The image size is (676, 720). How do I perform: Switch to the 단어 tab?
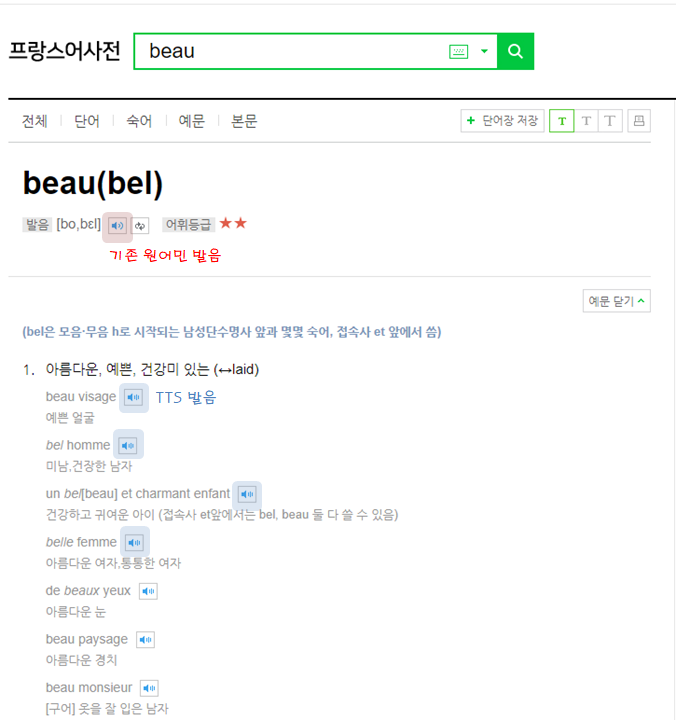pos(87,121)
